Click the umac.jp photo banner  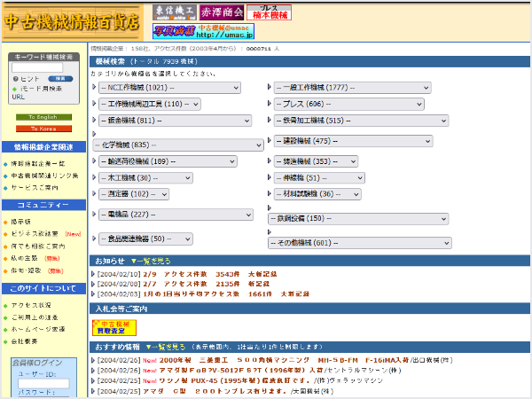click(204, 31)
